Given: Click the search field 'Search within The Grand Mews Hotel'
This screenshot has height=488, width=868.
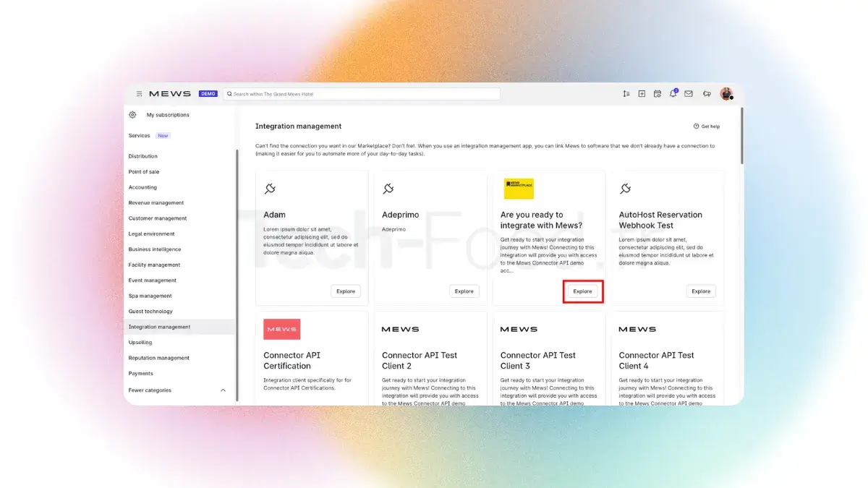Looking at the screenshot, I should (362, 94).
